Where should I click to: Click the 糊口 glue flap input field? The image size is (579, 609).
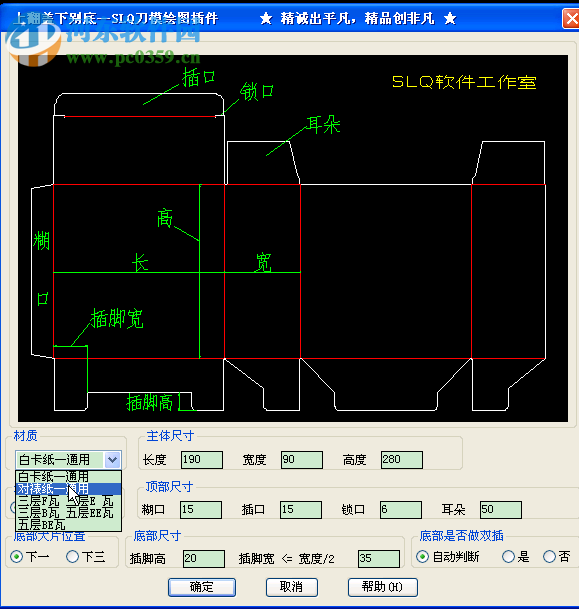(x=201, y=510)
